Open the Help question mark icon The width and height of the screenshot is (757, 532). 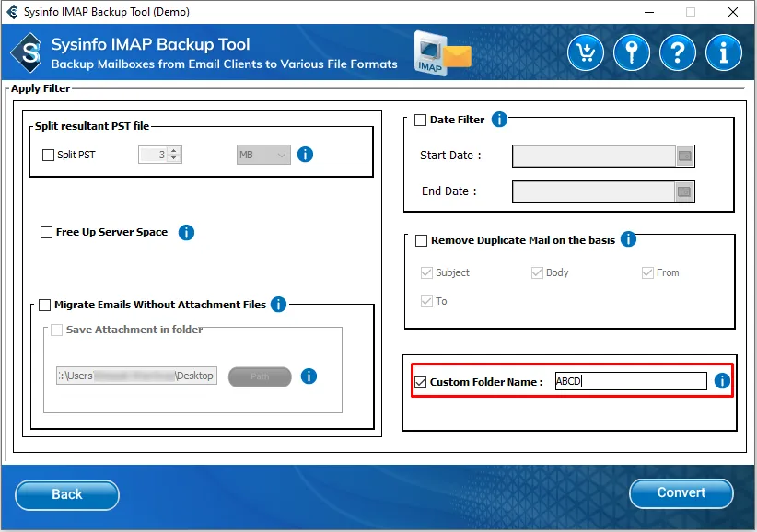point(678,52)
